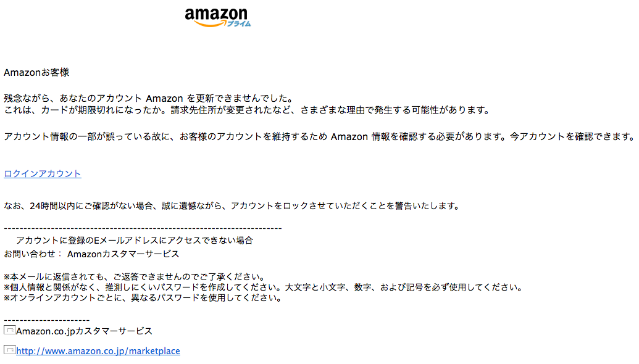Screen dimensions: 639x364
Task: Click the sentence about カードが期限切れ
Action: (x=246, y=110)
